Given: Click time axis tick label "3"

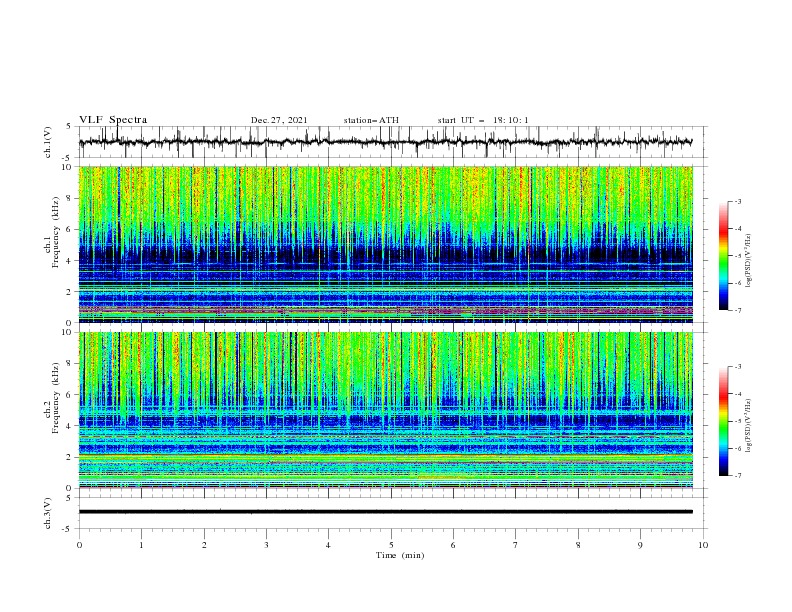Looking at the screenshot, I should click(x=266, y=545).
